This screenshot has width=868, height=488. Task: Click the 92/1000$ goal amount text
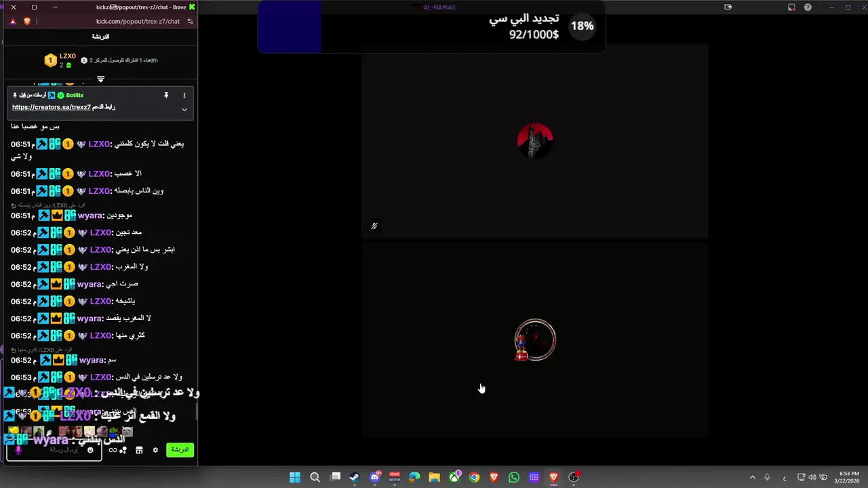tap(534, 34)
